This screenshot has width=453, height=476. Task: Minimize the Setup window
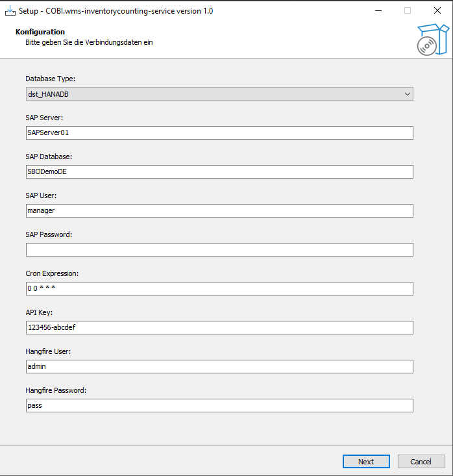[378, 11]
